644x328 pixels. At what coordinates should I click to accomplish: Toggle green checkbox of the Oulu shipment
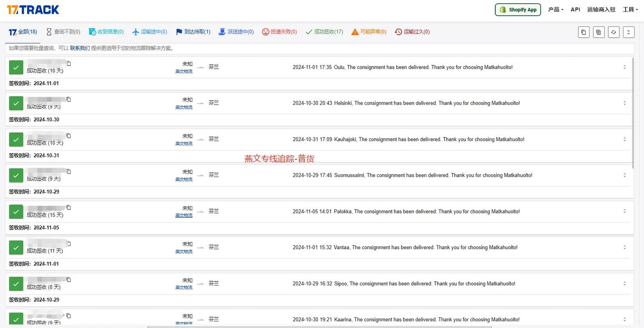point(16,68)
